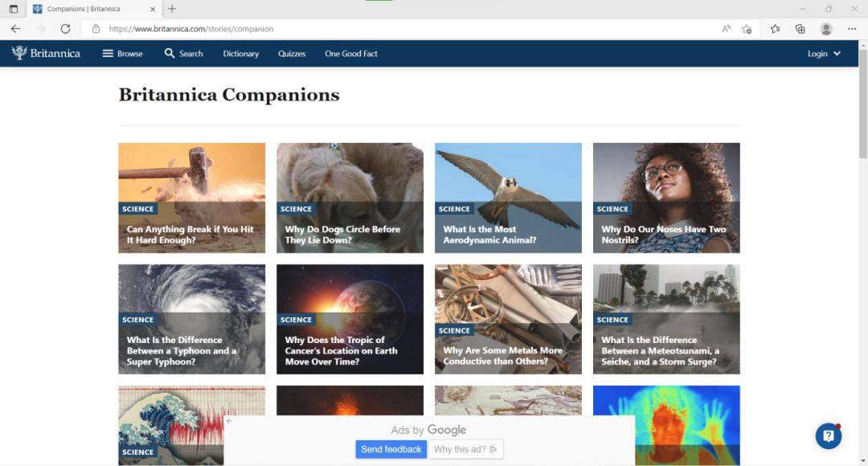The height and width of the screenshot is (466, 868).
Task: Open the Search magnifier in navbar
Action: (x=184, y=54)
